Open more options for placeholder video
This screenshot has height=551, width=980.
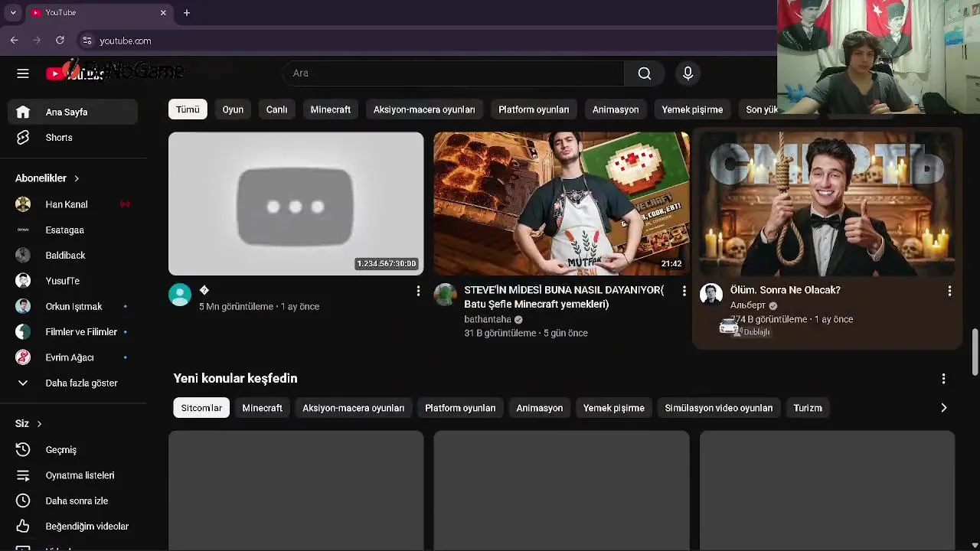[418, 291]
